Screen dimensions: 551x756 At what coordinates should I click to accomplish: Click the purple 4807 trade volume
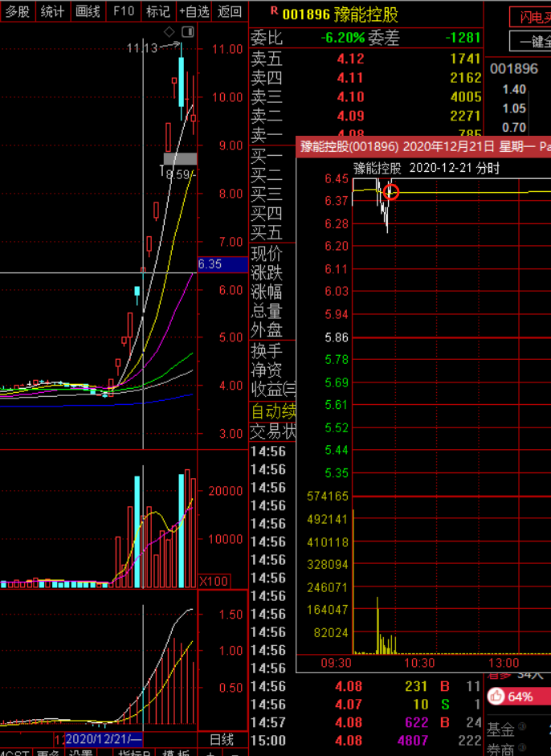412,740
